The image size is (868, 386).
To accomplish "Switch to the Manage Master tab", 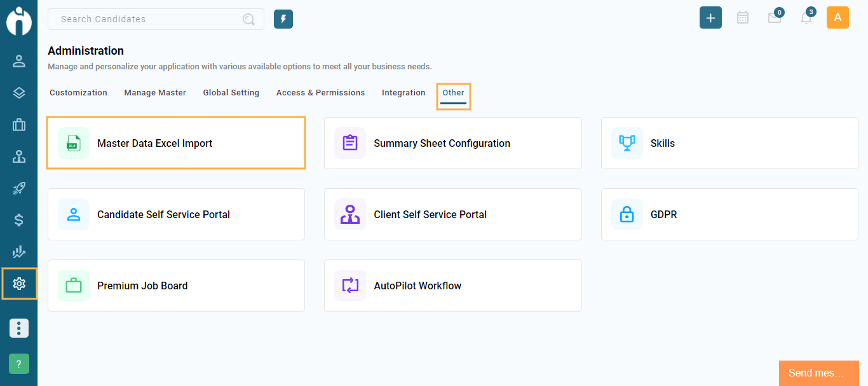I will (x=155, y=93).
